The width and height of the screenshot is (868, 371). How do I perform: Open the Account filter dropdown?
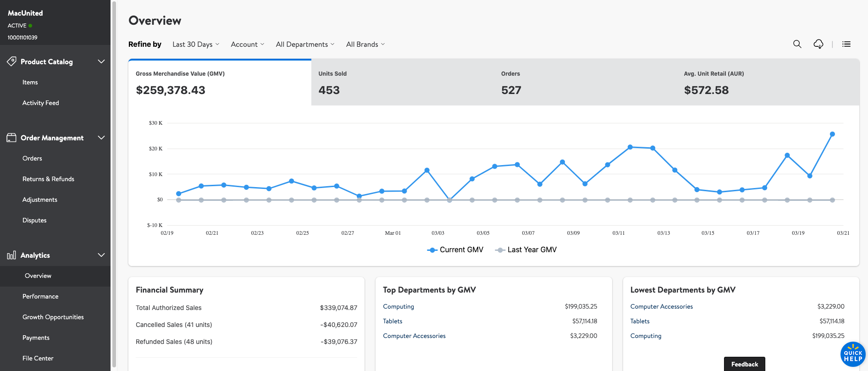[248, 44]
